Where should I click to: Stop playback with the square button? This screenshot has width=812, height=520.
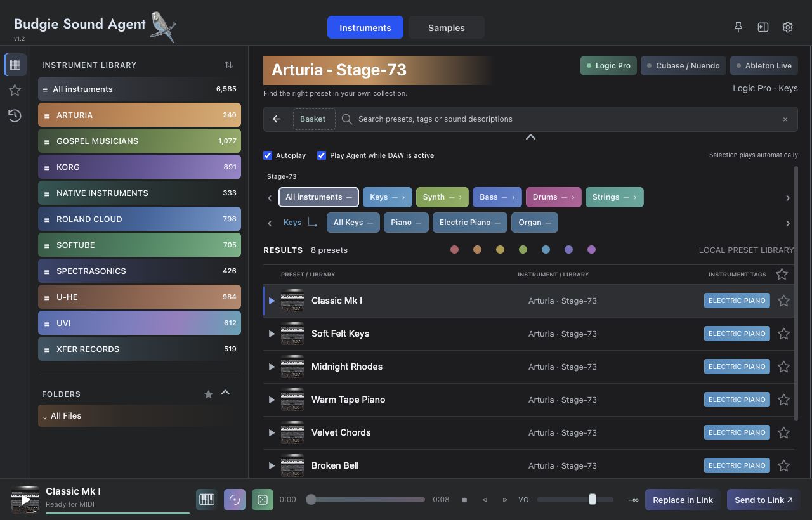(x=464, y=500)
